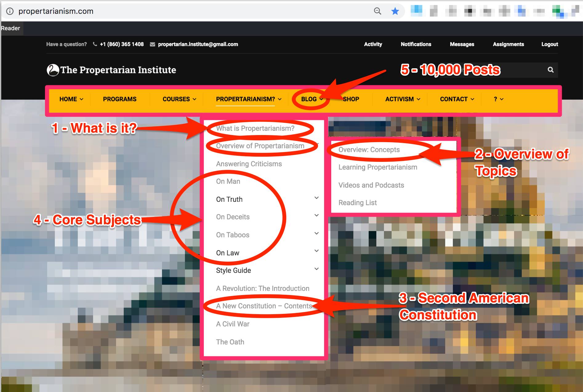This screenshot has width=583, height=392.
Task: Expand the On Law submenu arrow
Action: tap(316, 251)
